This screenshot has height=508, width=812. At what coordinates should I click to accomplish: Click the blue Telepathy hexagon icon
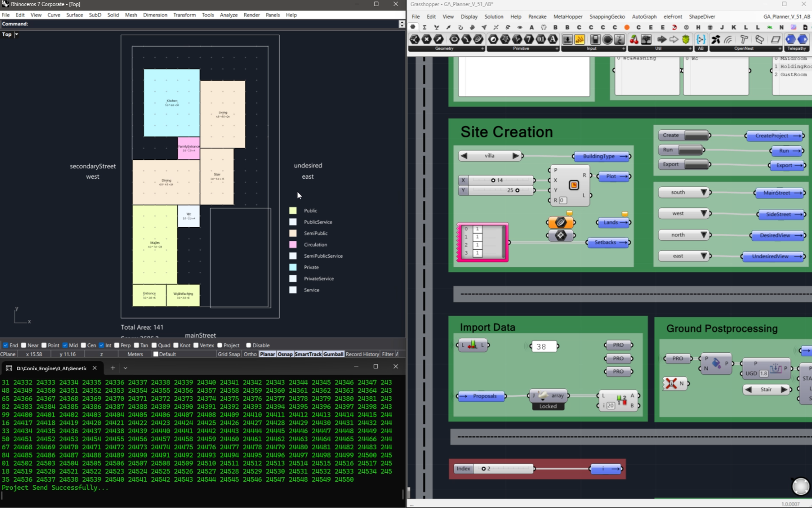pyautogui.click(x=789, y=40)
